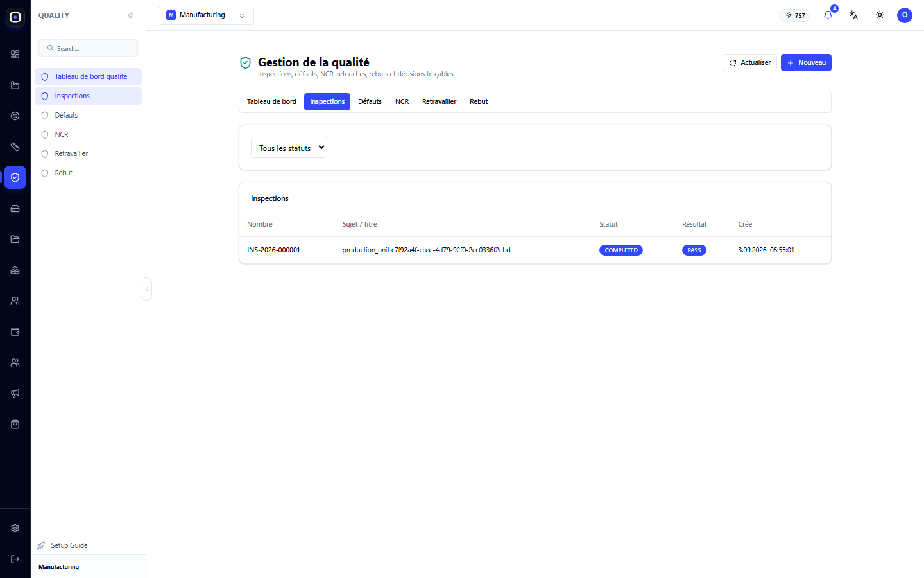
Task: Open the user avatar menu
Action: [x=905, y=15]
